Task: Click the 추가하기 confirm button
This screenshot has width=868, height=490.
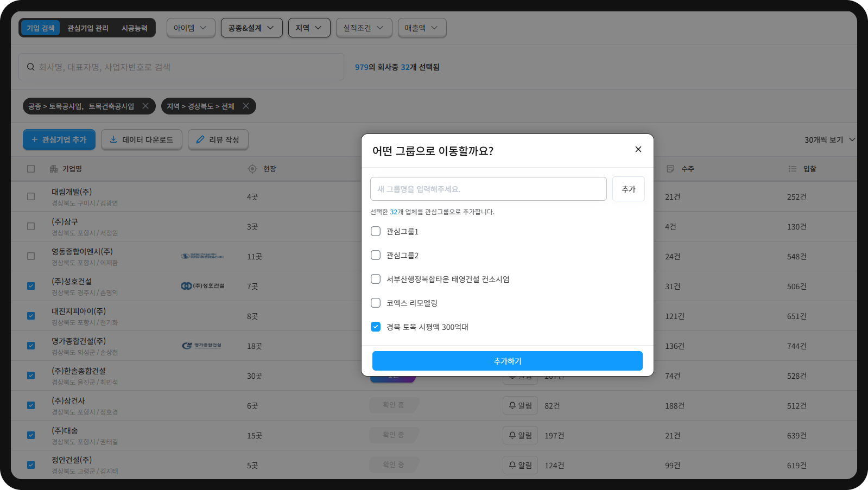Action: (508, 361)
